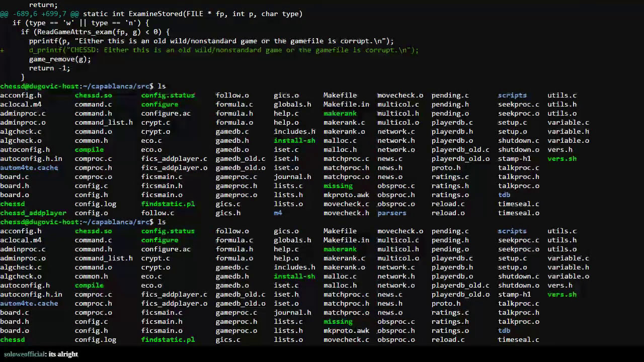Click 'scripts' directory in the second ls listing
This screenshot has height=362, width=644.
512,231
